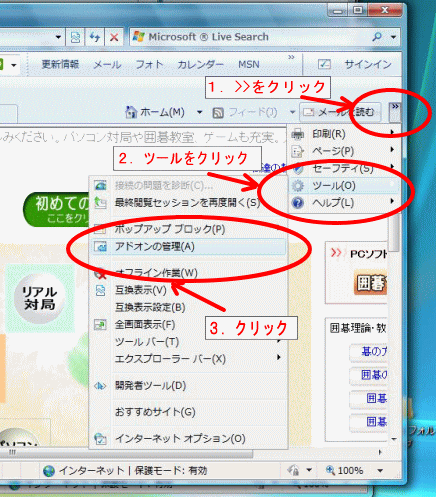The image size is (436, 497).
Task: Open zoom level dropdown arrow
Action: (380, 471)
